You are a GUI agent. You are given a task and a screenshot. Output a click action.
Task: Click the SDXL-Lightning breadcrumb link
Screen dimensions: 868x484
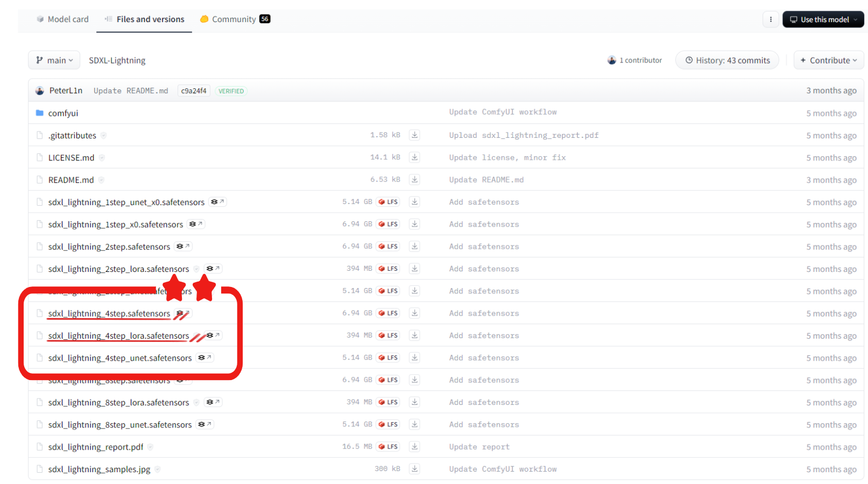coord(117,60)
